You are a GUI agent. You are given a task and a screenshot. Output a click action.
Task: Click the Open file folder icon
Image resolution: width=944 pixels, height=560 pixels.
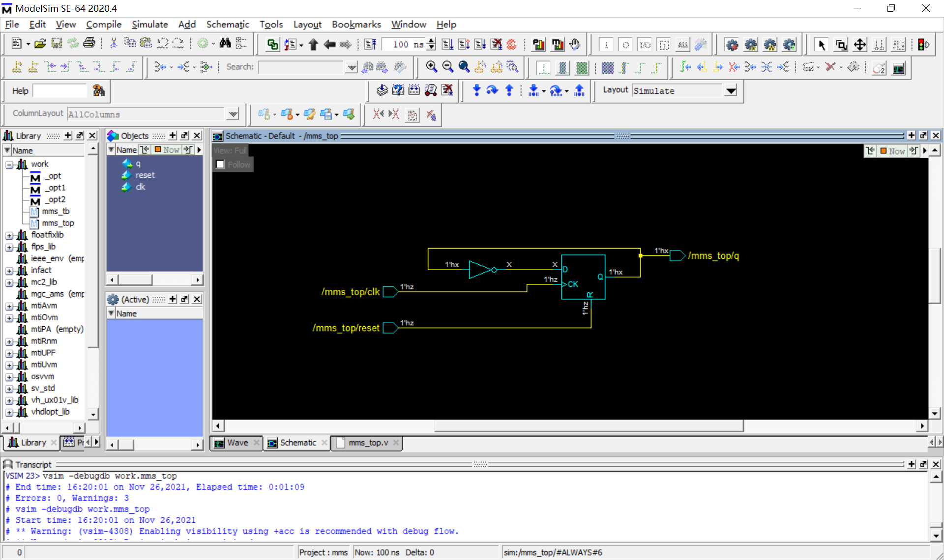[40, 44]
